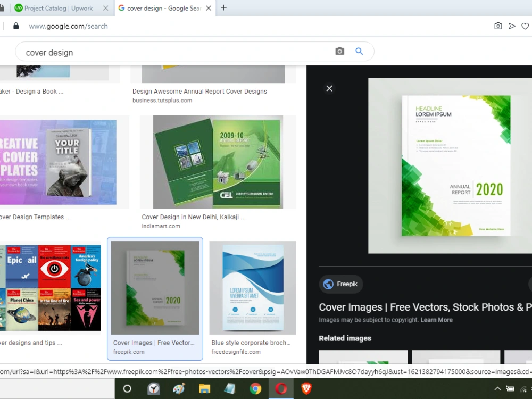Click the lock site security icon
Viewport: 532px width, 399px height.
click(x=16, y=26)
